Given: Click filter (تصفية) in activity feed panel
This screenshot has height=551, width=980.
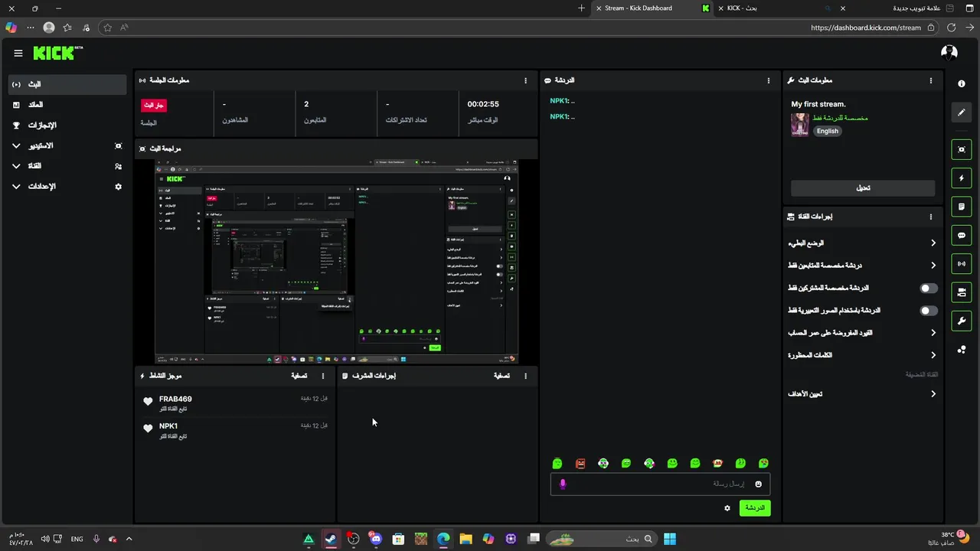Looking at the screenshot, I should click(299, 376).
